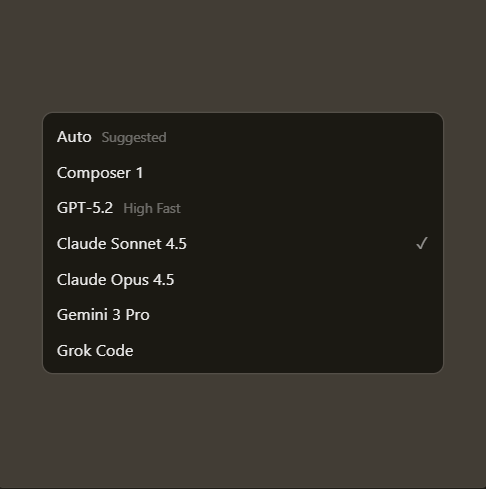Pick Claude Sonnet 4.5 in the list

coord(243,244)
